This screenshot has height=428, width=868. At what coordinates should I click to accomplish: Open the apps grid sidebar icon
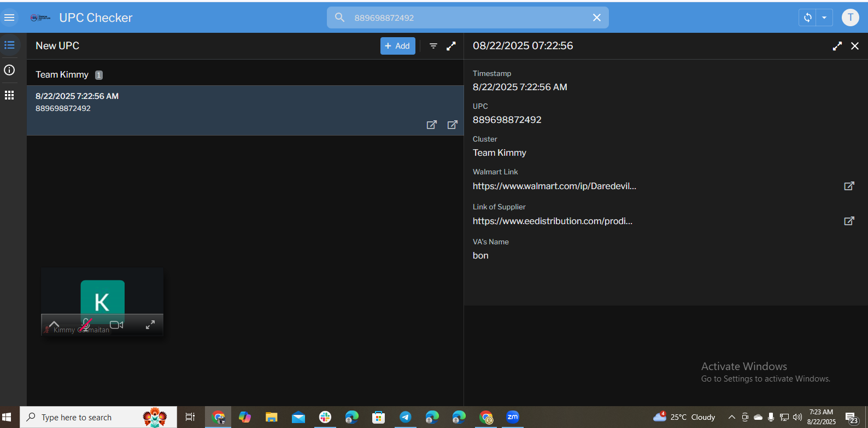point(9,95)
